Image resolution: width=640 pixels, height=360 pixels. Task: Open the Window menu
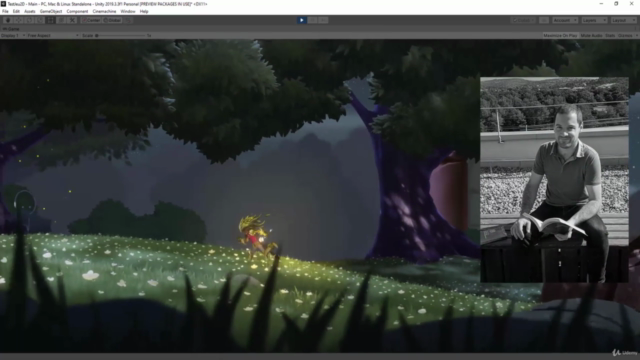point(128,11)
